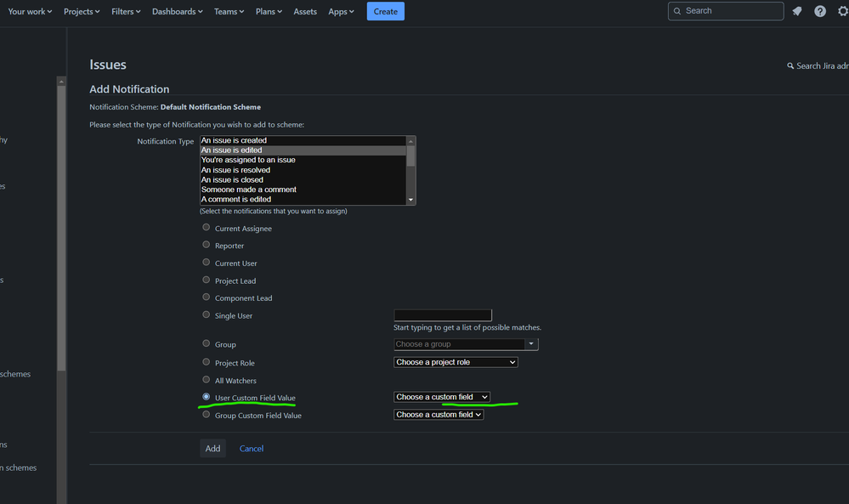Select 'An issue is resolved' in the list
Image resolution: width=849 pixels, height=504 pixels.
pos(236,170)
